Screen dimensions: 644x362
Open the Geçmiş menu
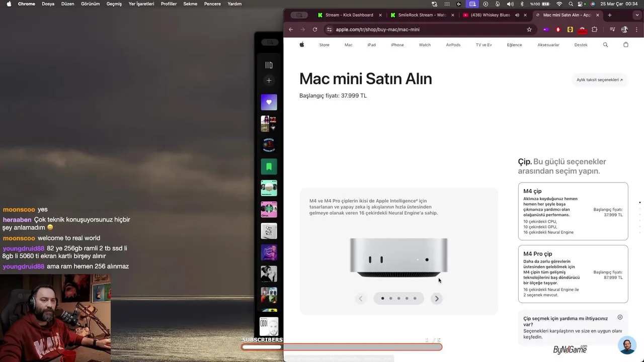pyautogui.click(x=114, y=4)
